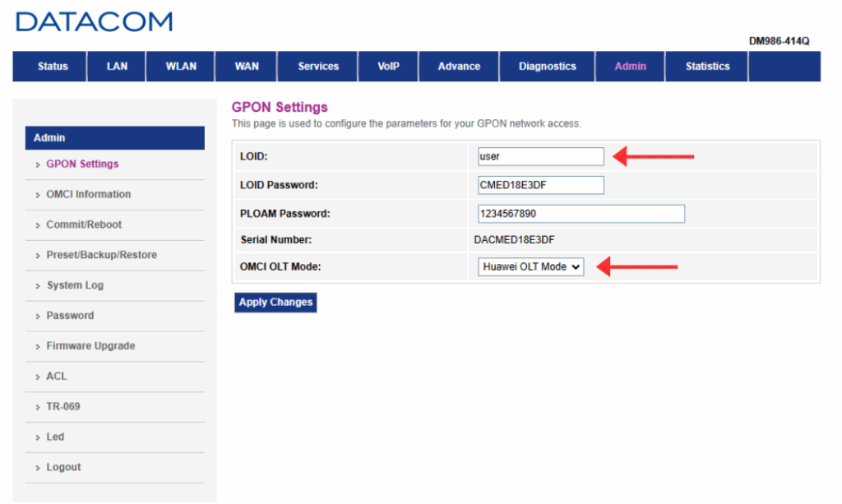The width and height of the screenshot is (842, 504).
Task: Click the DATACOM logo
Action: tap(95, 21)
